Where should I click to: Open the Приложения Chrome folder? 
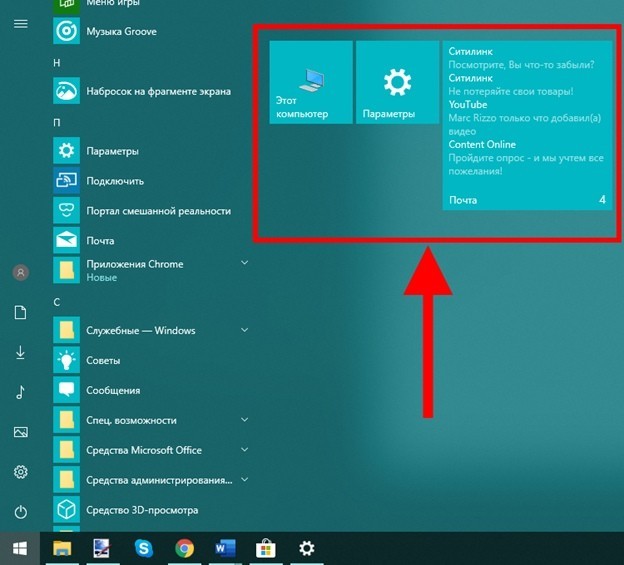tap(150, 270)
